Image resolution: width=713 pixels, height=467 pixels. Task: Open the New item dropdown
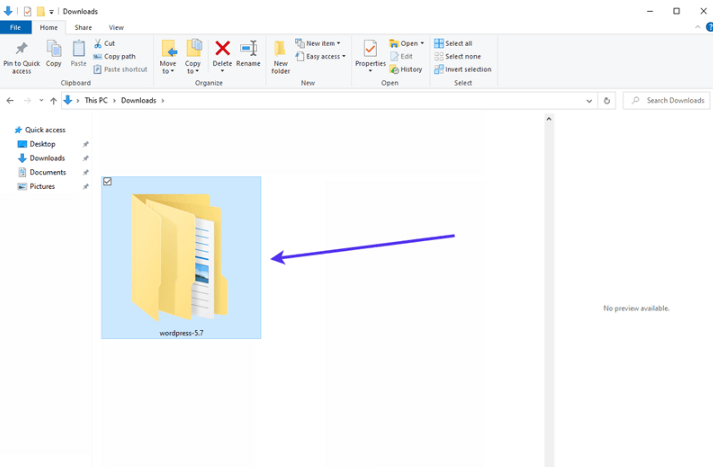pyautogui.click(x=318, y=43)
